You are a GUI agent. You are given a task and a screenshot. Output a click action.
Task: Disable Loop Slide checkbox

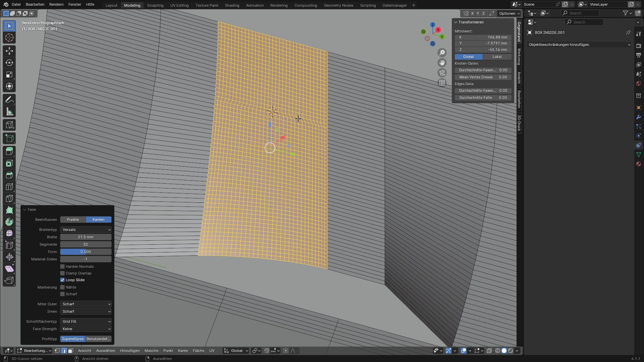tap(62, 280)
